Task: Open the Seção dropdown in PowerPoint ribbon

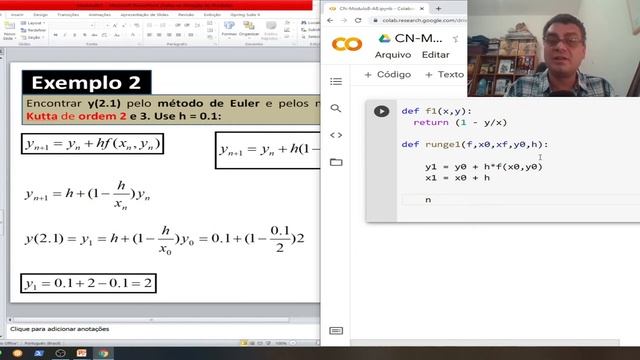Action: [x=32, y=38]
